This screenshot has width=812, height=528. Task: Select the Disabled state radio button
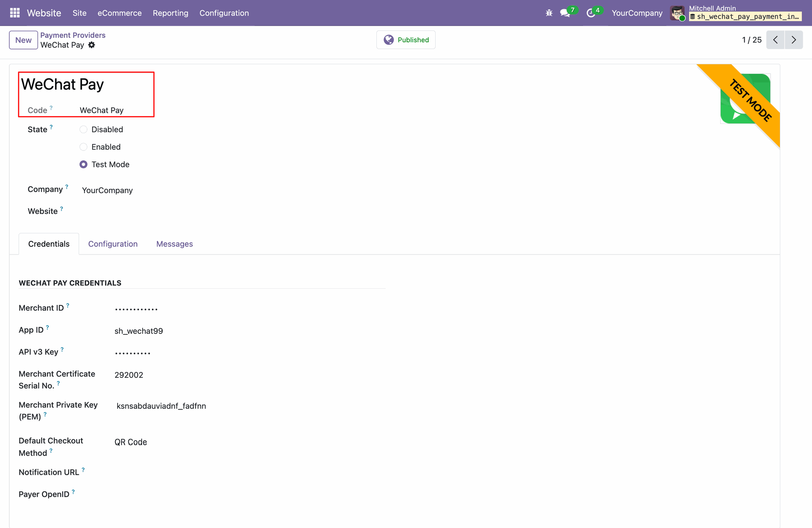click(x=83, y=129)
